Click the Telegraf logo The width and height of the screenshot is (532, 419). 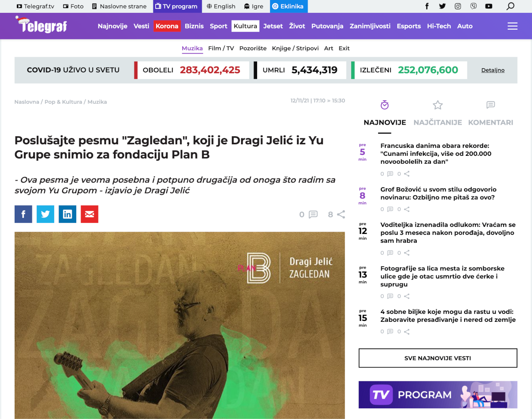pos(41,25)
